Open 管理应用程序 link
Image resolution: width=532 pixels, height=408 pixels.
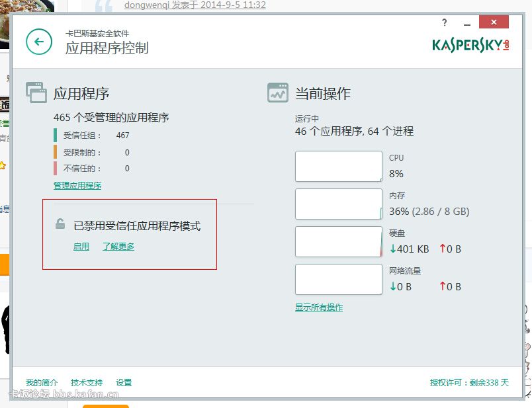point(77,186)
